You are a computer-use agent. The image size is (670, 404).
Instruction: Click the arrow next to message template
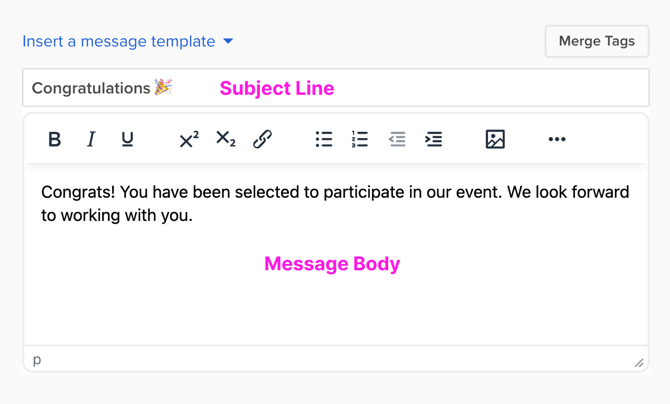[228, 41]
